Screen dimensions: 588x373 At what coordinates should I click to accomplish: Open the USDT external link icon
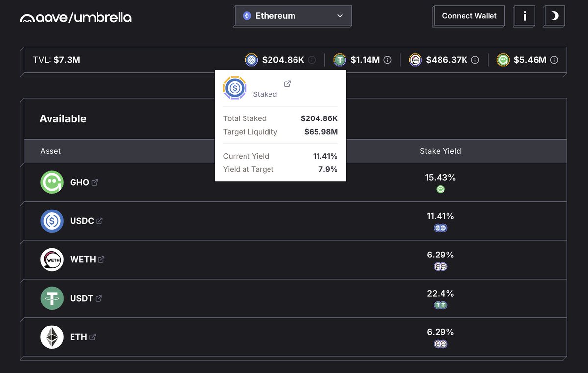98,298
